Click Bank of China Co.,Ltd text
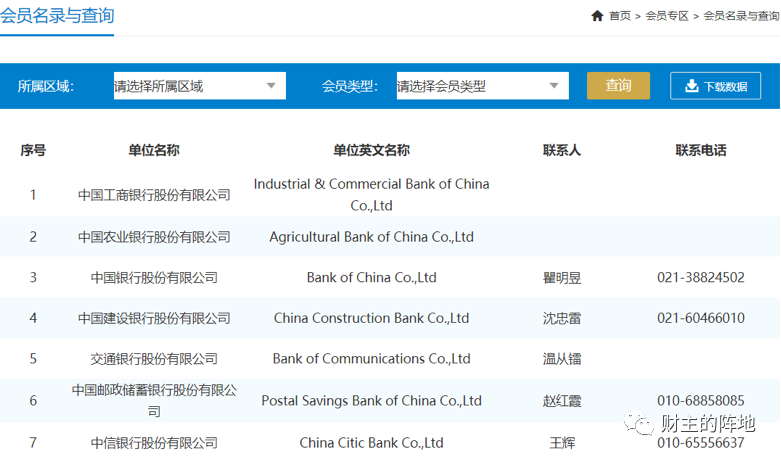 372,277
